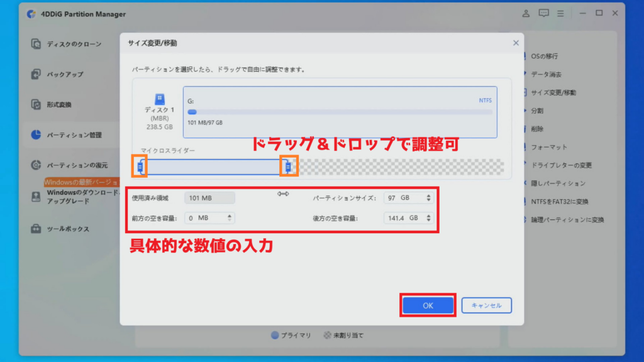Open the hamburger menu in title bar
Screen dimensions: 644x362
tap(560, 13)
